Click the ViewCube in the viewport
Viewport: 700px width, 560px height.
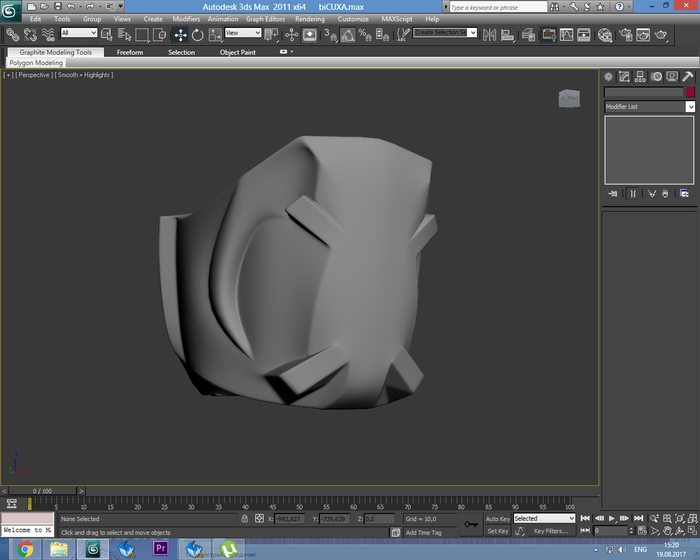click(x=568, y=97)
